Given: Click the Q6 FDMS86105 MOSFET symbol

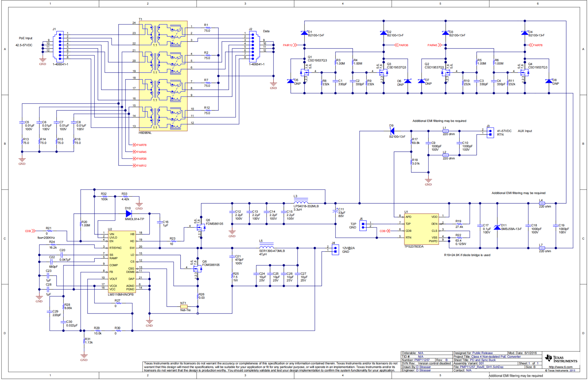Looking at the screenshot, I should coord(197,269).
